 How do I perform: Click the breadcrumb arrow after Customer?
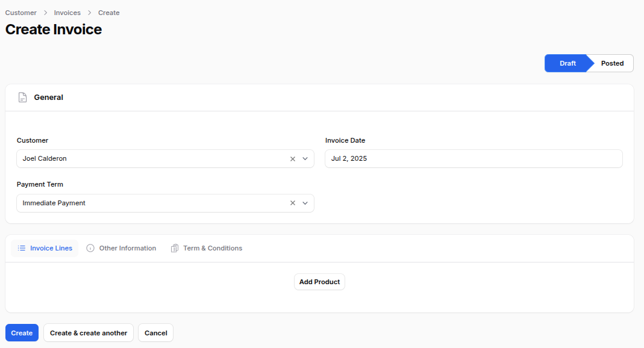[x=46, y=13]
